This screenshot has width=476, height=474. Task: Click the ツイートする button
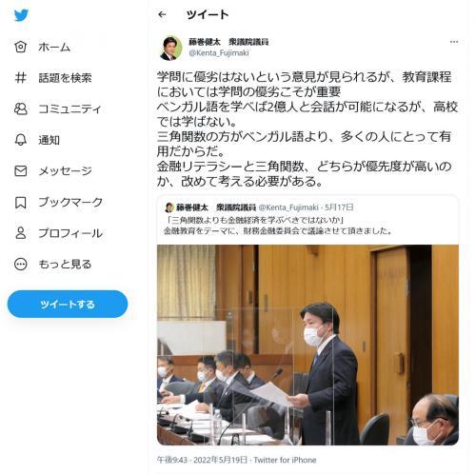click(68, 305)
